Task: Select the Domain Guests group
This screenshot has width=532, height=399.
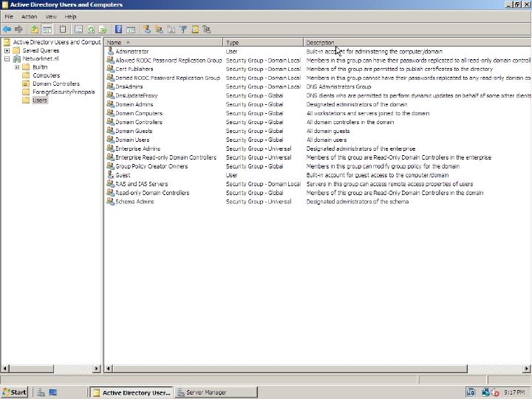Action: pos(134,131)
